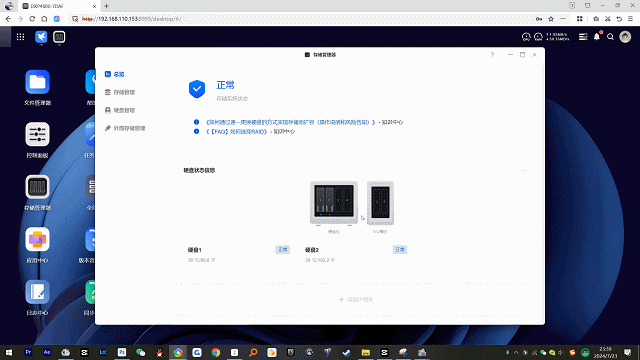Screen dimensions: 640x360
Task: Open the FAQ RAID knowledge center link
Action: [x=238, y=131]
